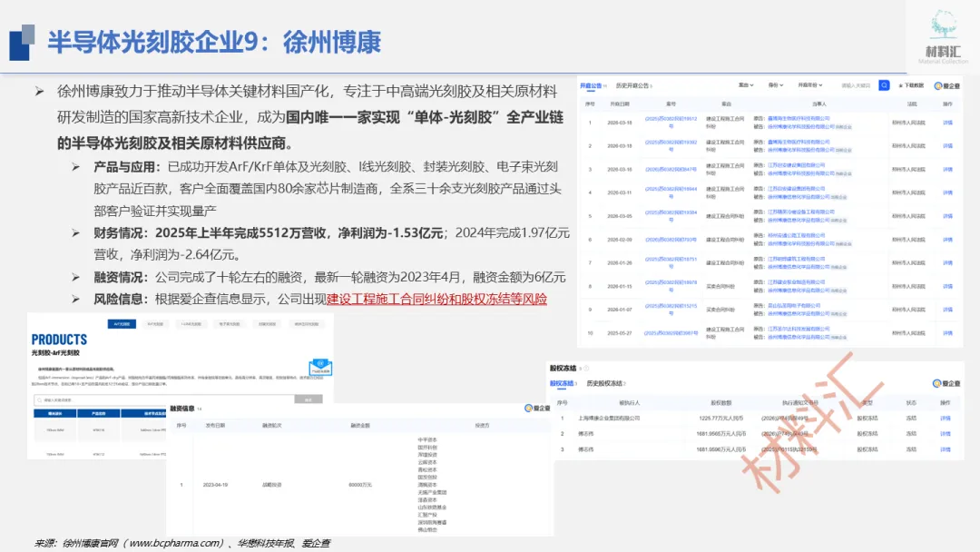Click the 融资信息 section heading
Viewport: 980px width, 552px height.
tap(182, 409)
